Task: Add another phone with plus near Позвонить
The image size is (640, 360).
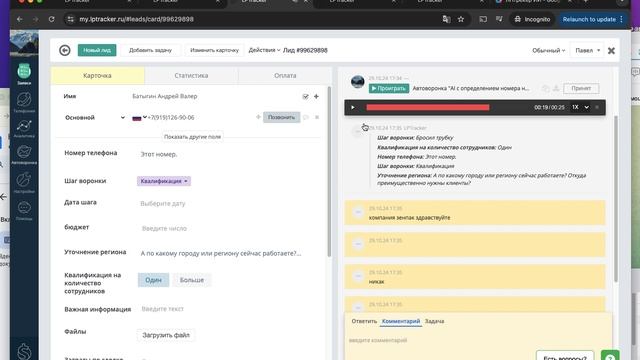Action: click(x=258, y=117)
